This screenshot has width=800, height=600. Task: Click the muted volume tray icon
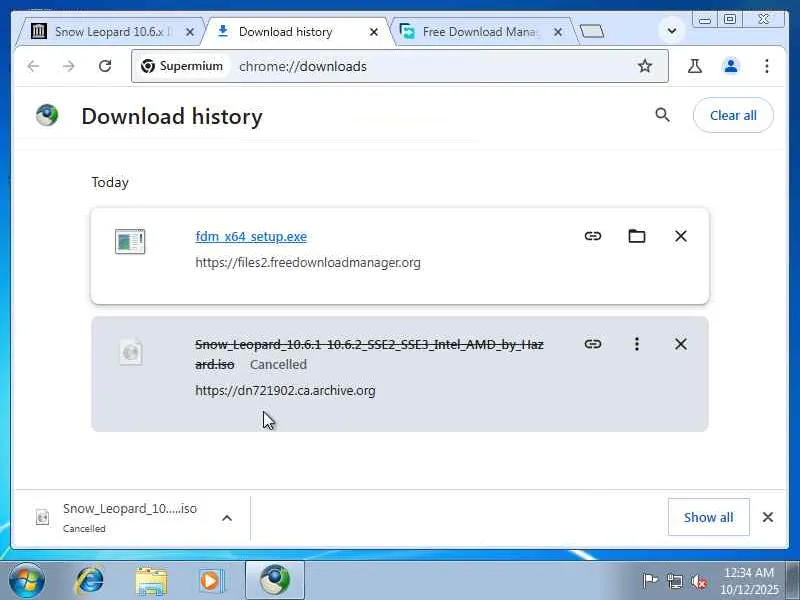[699, 581]
